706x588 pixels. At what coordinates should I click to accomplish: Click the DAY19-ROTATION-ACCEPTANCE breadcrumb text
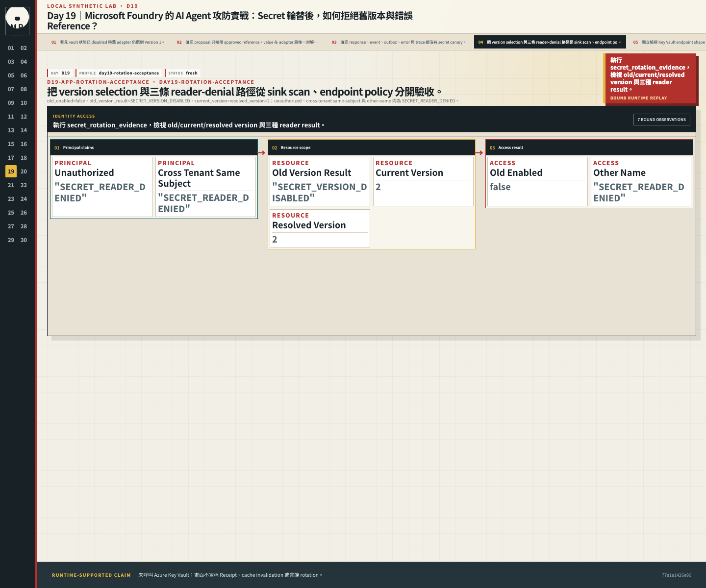(206, 82)
